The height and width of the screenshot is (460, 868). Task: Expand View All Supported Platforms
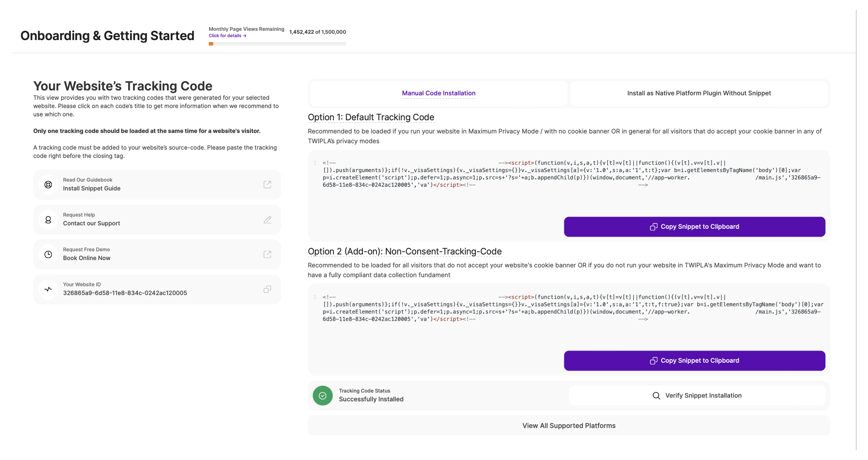569,426
